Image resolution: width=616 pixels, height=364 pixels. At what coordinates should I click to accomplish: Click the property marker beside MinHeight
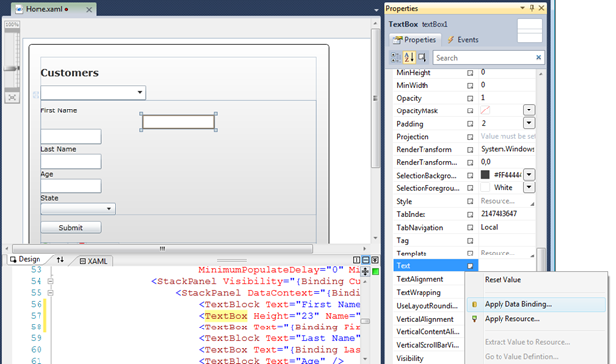click(470, 73)
